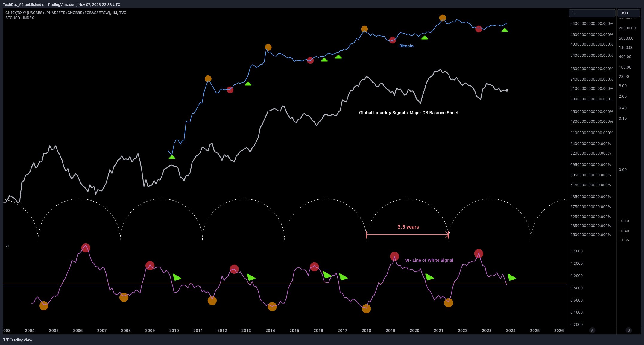Click the Global Liquidity Signal label
Image resolution: width=644 pixels, height=345 pixels.
(409, 113)
